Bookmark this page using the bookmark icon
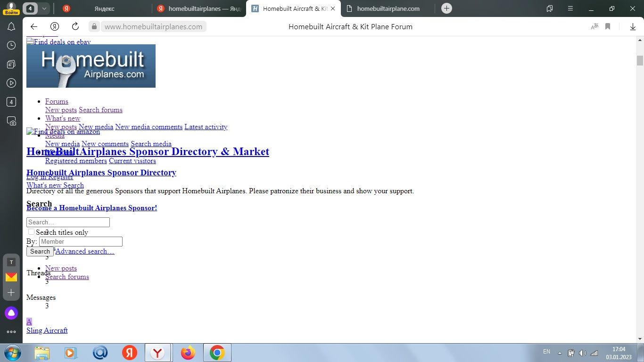 point(608,27)
